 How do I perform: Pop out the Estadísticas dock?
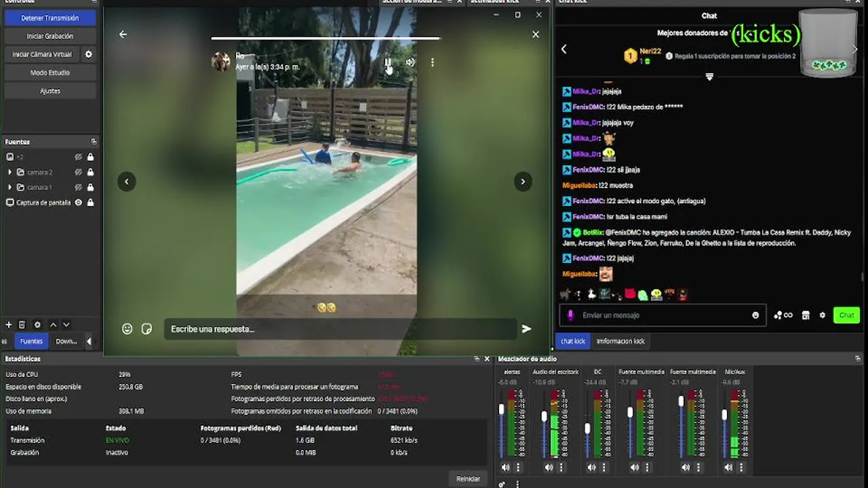(x=476, y=359)
